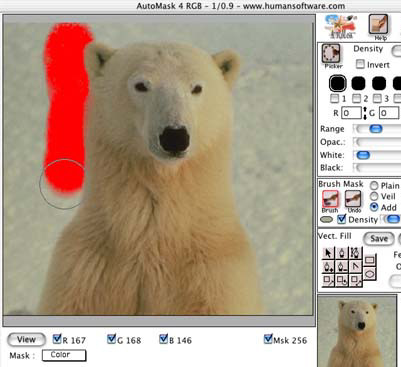Select the Brush mask tool
The image size is (401, 367).
330,199
